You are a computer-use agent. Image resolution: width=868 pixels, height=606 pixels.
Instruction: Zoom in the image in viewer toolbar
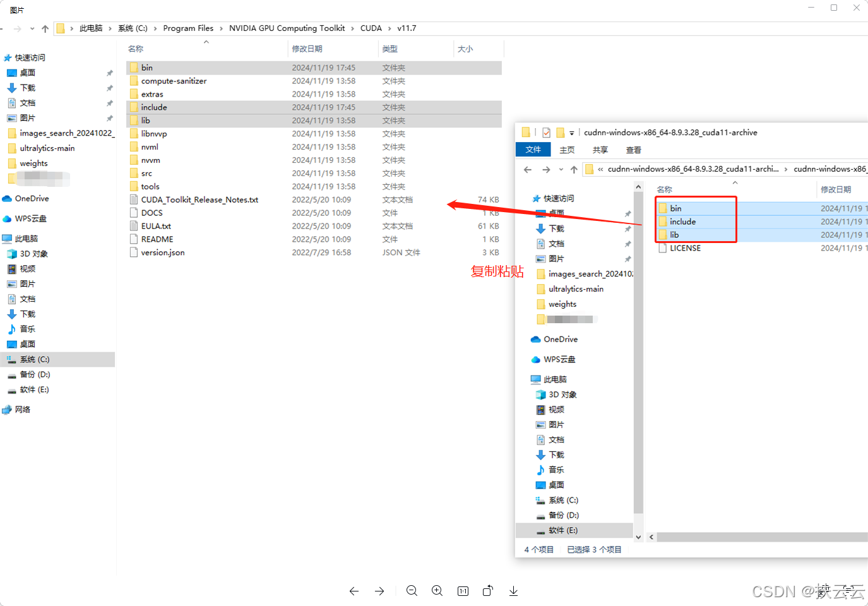[437, 591]
